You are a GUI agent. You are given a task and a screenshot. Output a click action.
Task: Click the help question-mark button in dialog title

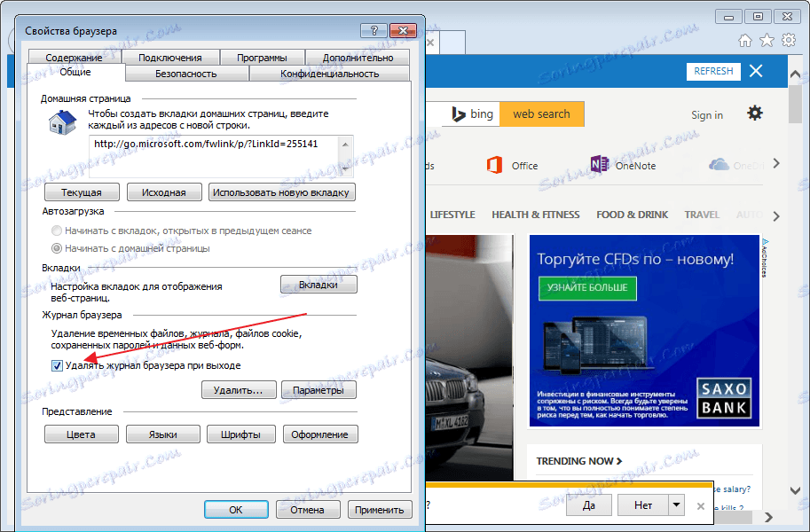tap(374, 30)
